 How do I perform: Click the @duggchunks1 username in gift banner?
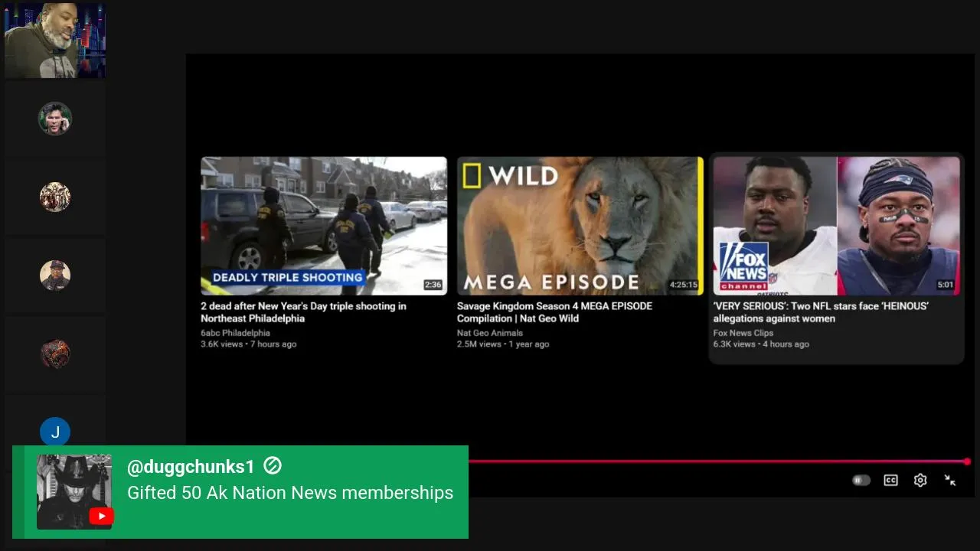click(191, 467)
